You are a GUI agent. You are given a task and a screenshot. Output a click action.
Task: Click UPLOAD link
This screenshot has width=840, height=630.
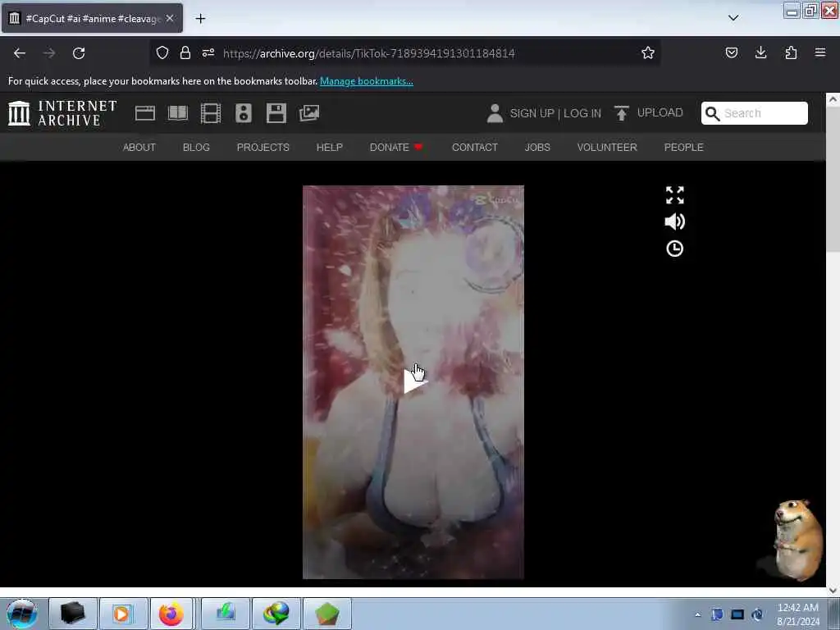(x=660, y=112)
